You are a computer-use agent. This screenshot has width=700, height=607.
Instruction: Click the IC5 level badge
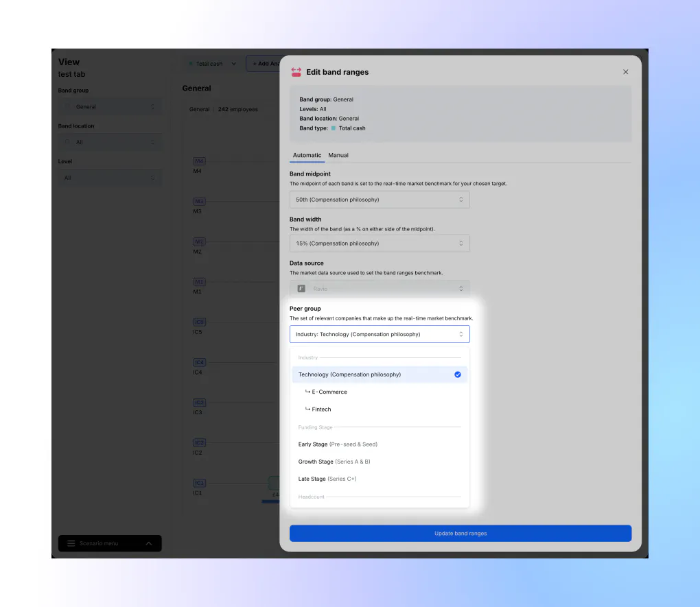[199, 322]
